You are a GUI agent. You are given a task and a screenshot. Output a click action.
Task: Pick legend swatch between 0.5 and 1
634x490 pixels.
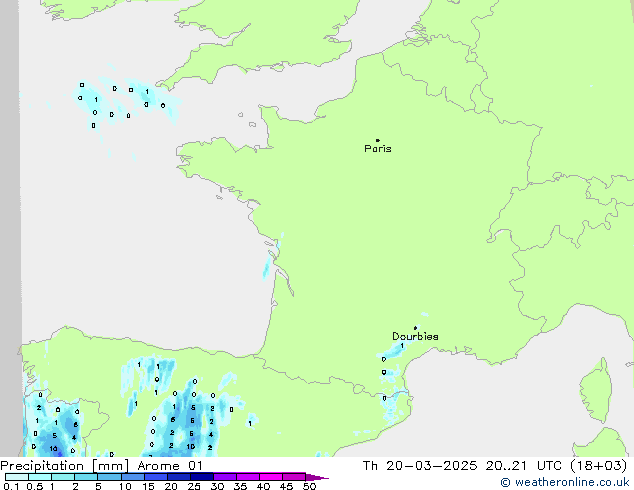tap(40, 477)
